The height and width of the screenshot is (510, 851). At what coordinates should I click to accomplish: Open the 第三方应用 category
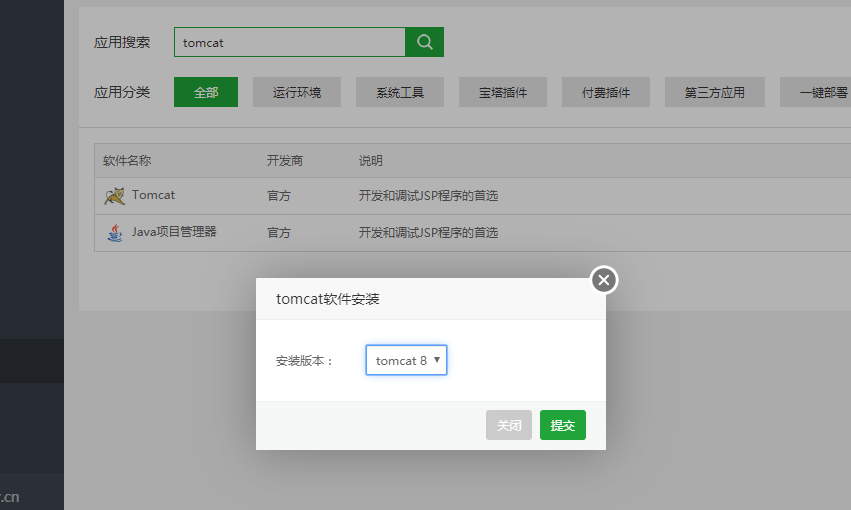(715, 92)
